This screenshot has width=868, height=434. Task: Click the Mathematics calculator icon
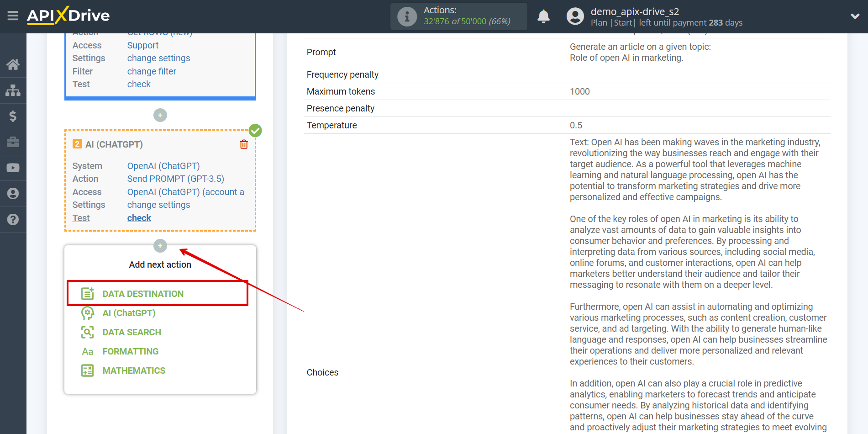pyautogui.click(x=88, y=370)
